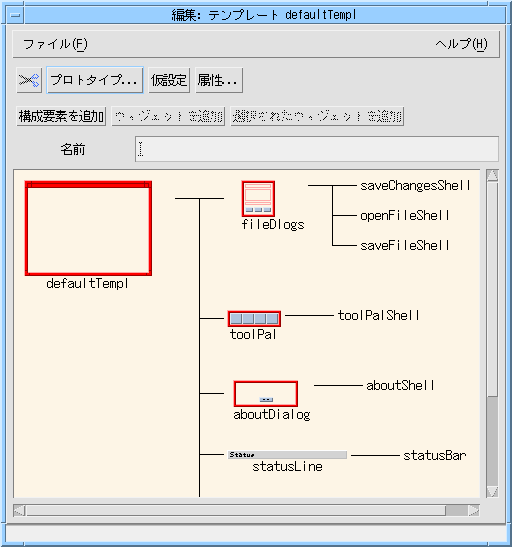The height and width of the screenshot is (547, 512).
Task: Click the 属性... button
Action: point(219,80)
